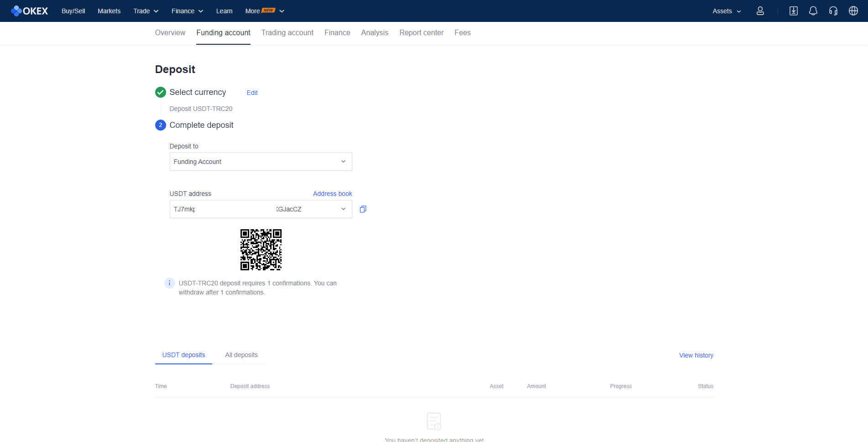Click the info icon beside confirmations note
868x442 pixels.
pos(169,283)
